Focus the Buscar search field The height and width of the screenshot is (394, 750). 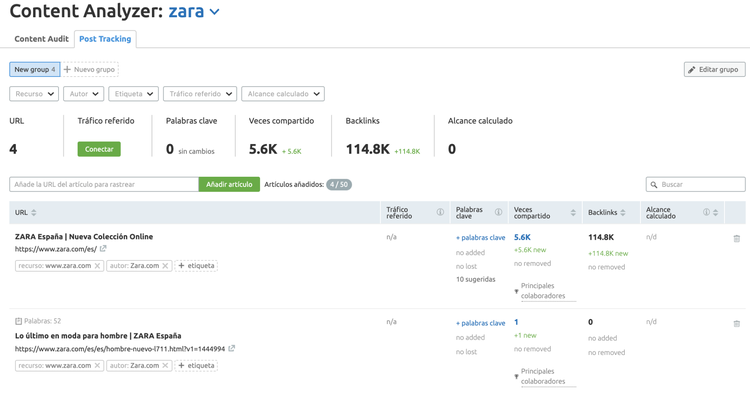695,184
